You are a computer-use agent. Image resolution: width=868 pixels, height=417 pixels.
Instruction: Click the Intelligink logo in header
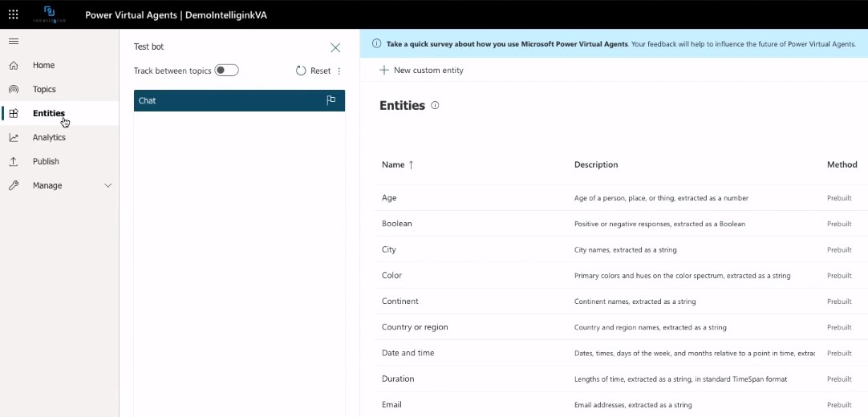[49, 14]
